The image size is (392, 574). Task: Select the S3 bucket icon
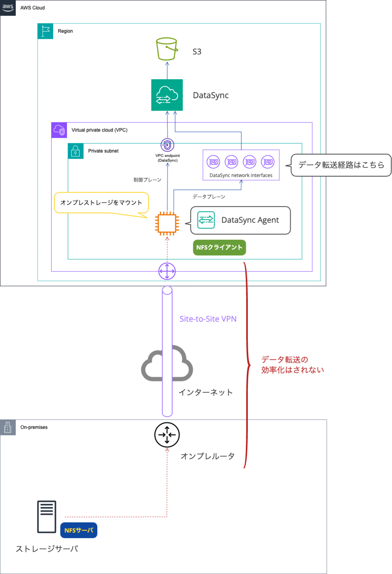pos(167,49)
